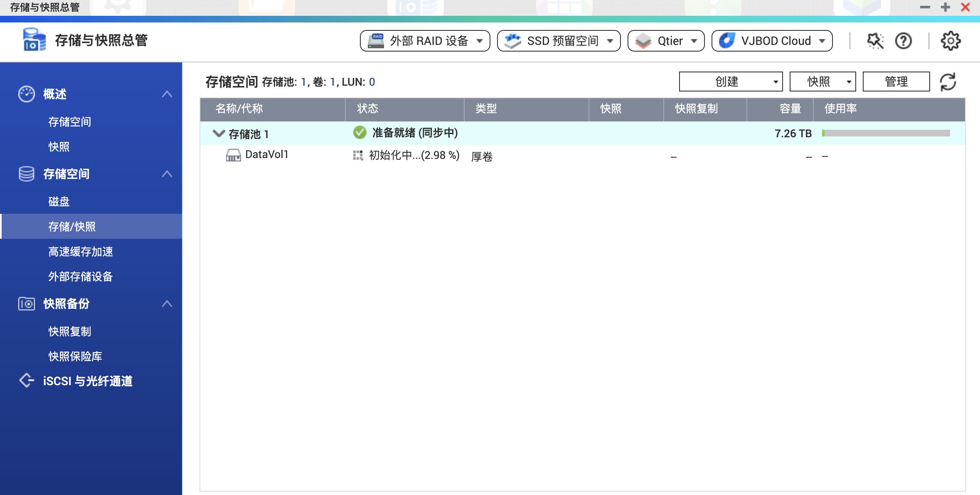Open the 创建 button menu
Viewport: 980px width, 495px height.
point(731,82)
